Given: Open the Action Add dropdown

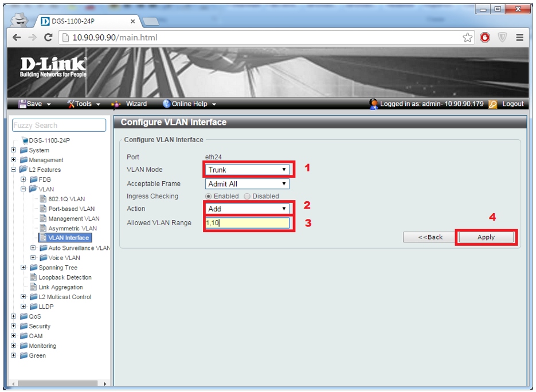Looking at the screenshot, I should (248, 209).
